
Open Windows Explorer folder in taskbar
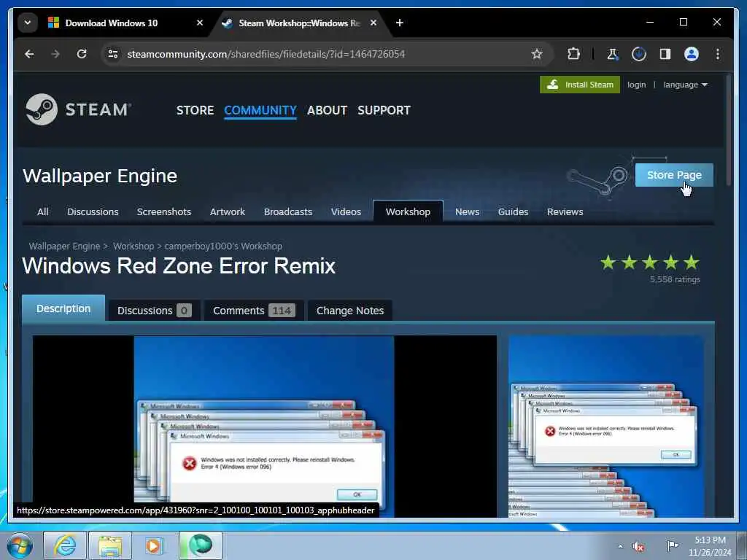point(110,545)
